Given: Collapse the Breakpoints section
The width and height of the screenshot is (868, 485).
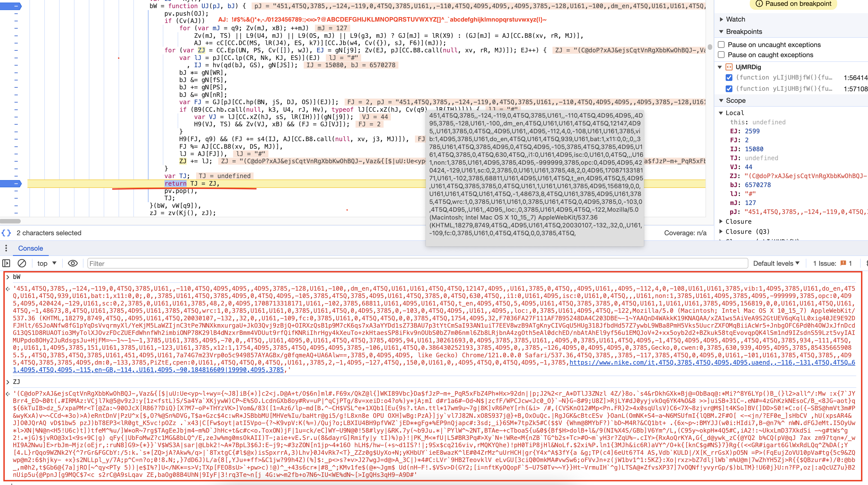Looking at the screenshot, I should (721, 32).
